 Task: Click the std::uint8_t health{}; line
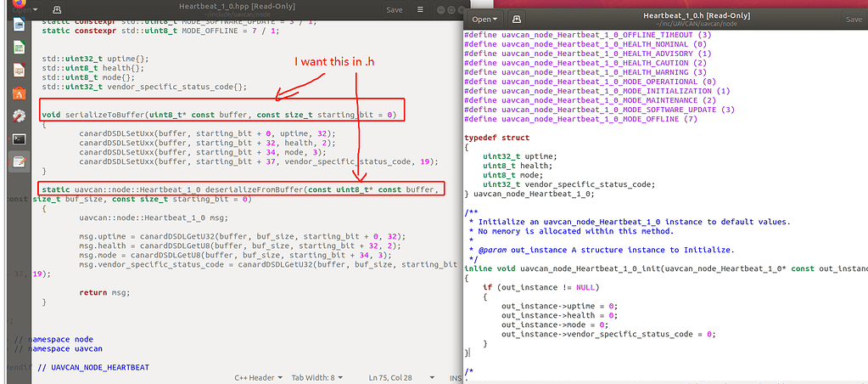coord(93,68)
